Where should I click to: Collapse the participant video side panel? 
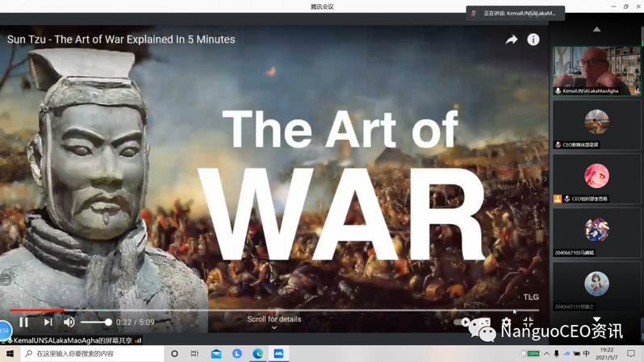[546, 179]
